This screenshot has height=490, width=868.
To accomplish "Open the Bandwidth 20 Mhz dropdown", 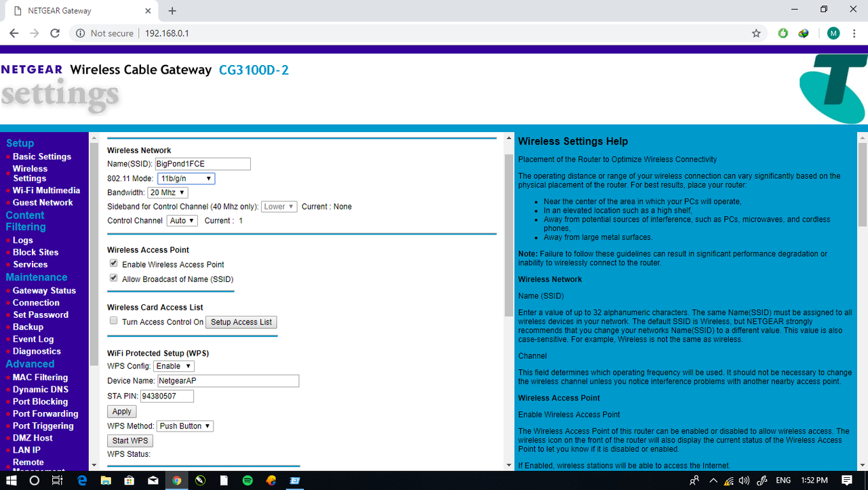I will 167,193.
